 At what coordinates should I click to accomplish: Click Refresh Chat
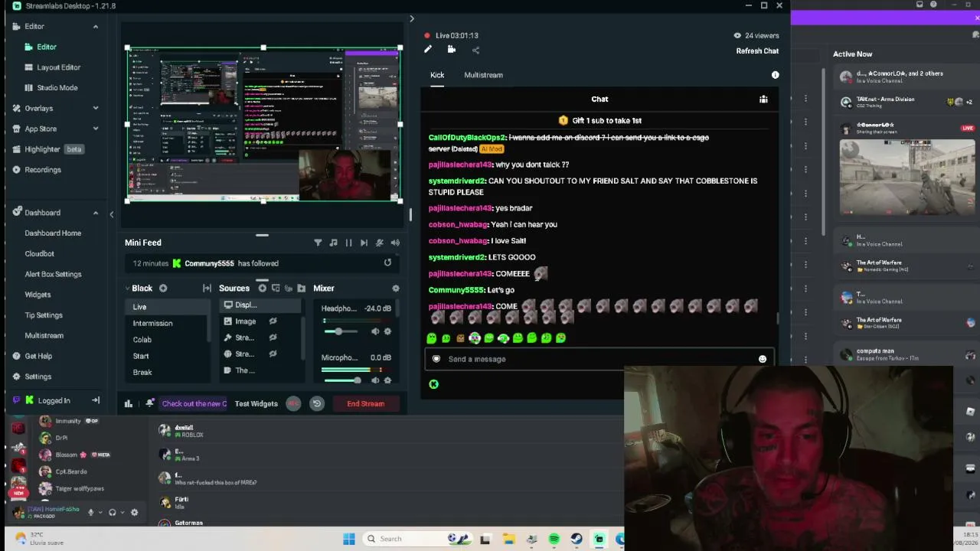(x=757, y=51)
